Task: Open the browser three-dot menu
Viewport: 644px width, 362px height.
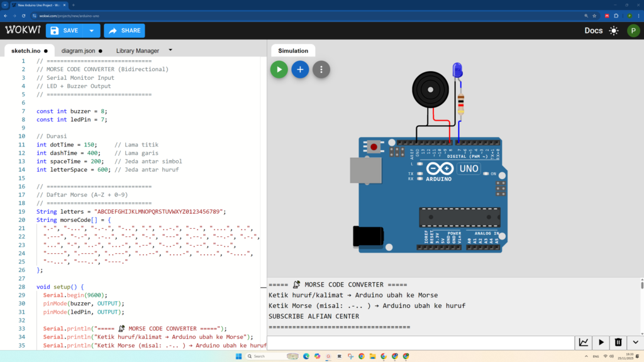Action: click(x=639, y=16)
